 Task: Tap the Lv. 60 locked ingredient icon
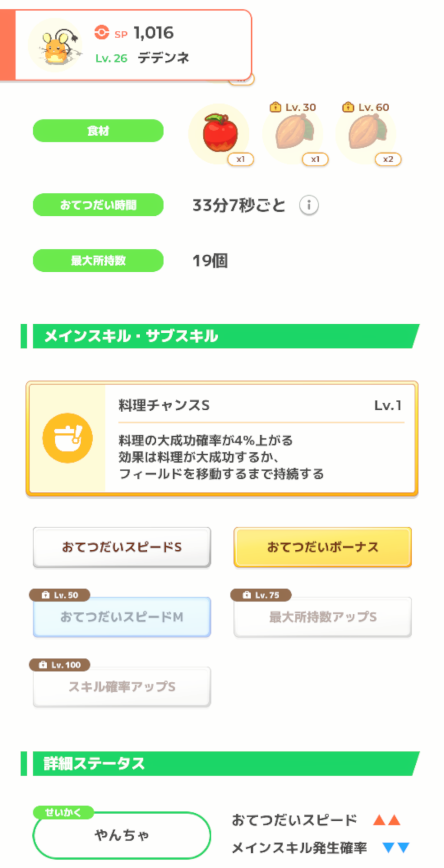tap(367, 133)
